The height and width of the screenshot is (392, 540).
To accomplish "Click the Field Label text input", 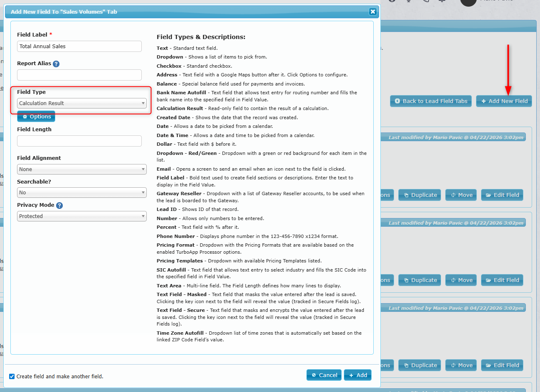I will click(79, 47).
